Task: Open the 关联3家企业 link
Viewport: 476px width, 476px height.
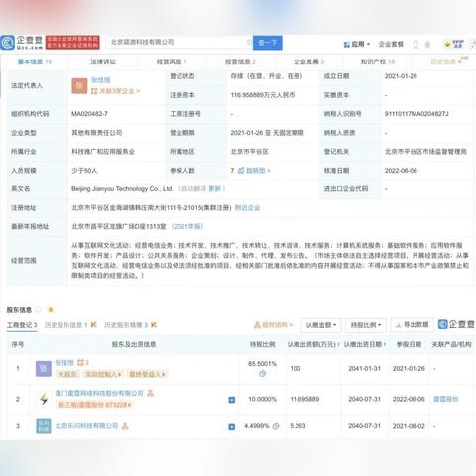Action: pyautogui.click(x=115, y=91)
